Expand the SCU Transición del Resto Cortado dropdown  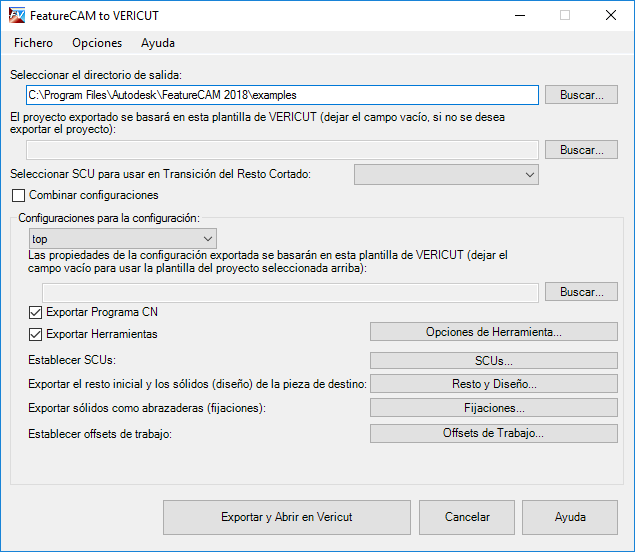tap(446, 175)
